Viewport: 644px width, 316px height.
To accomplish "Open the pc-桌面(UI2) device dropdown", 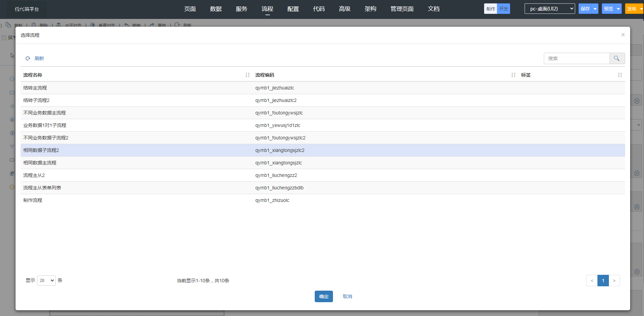I will (550, 9).
